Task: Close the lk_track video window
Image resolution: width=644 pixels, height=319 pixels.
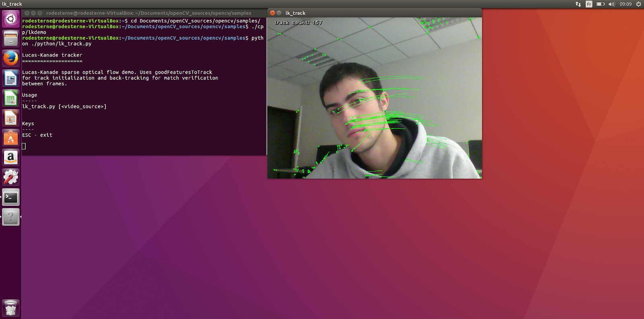Action: coord(272,13)
